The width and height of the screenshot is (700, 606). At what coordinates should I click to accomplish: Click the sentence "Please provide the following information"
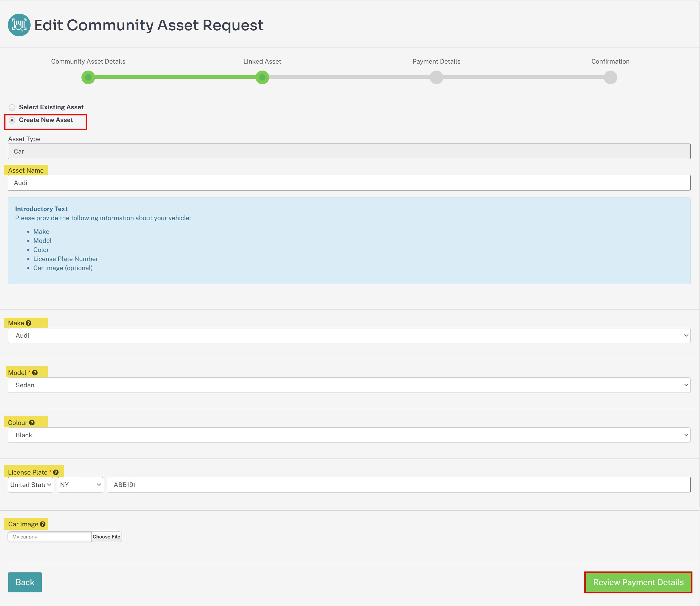click(x=103, y=218)
